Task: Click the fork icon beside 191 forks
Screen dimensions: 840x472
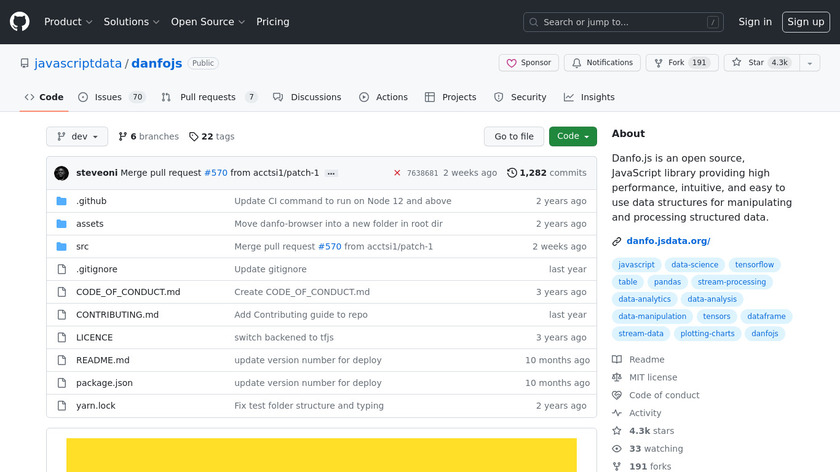Action: coord(617,466)
